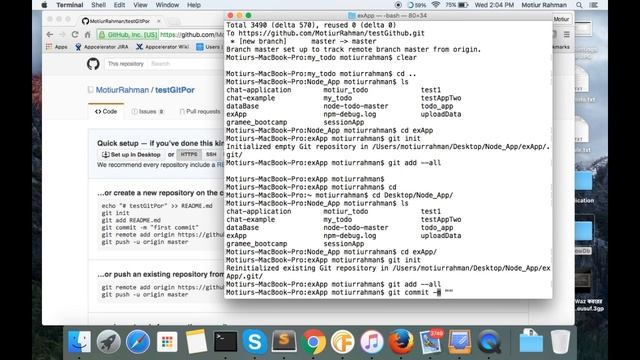Click the Motiur profile button in Chrome
This screenshot has height=360, width=640.
pyautogui.click(x=562, y=19)
